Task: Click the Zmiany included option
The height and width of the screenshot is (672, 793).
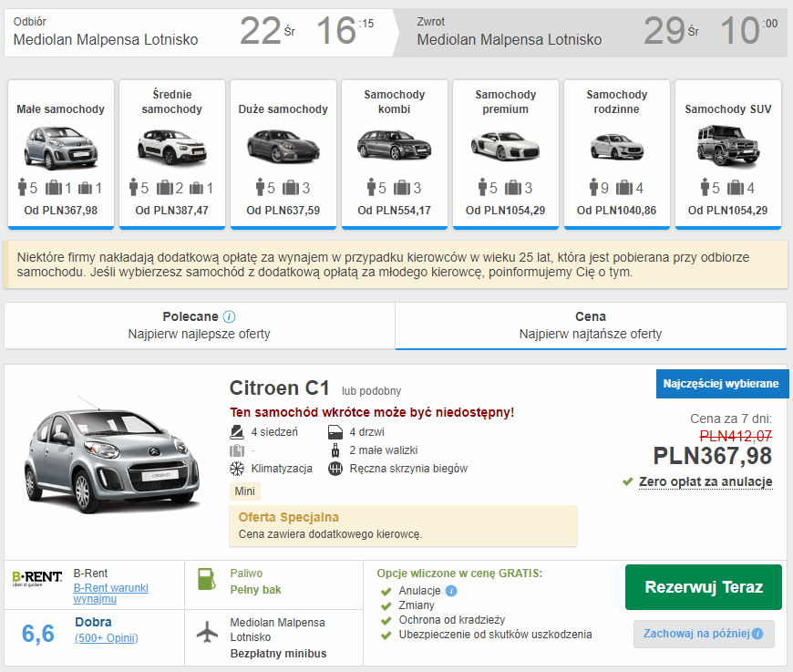Action: [417, 605]
